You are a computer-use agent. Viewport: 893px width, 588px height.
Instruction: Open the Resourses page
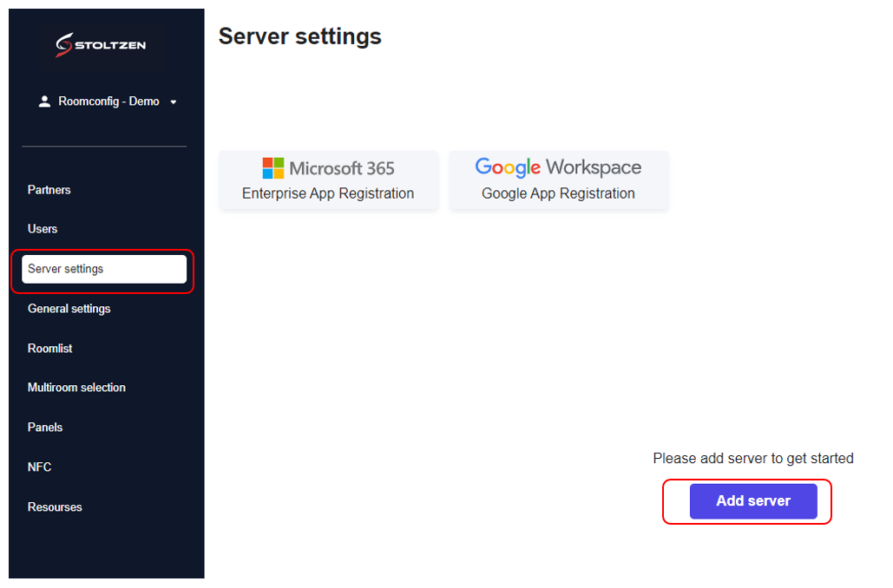(x=55, y=507)
